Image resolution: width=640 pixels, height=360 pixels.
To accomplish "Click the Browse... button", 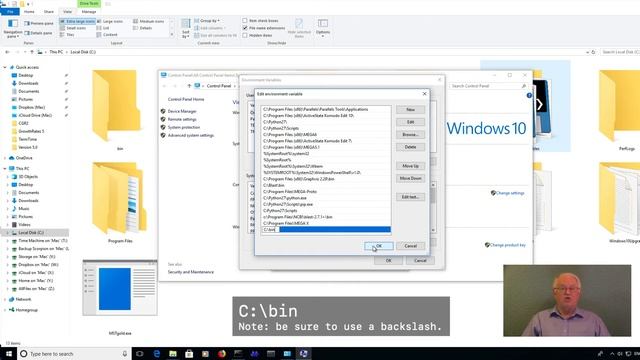I will tap(410, 134).
